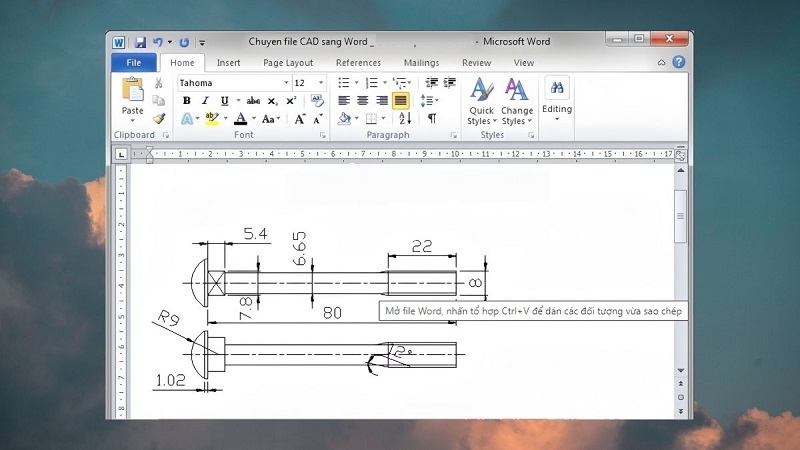Select the Format Painter brush icon
Screen dimensions: 800x450
click(x=158, y=118)
